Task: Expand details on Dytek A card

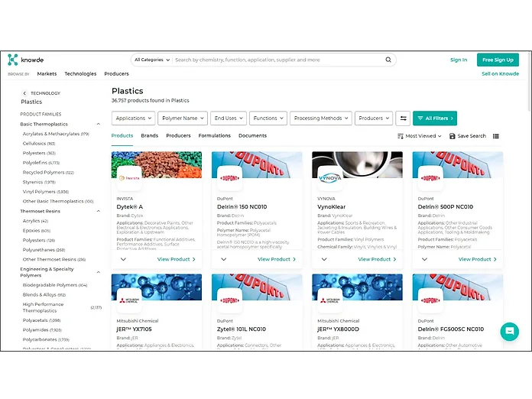Action: click(123, 259)
